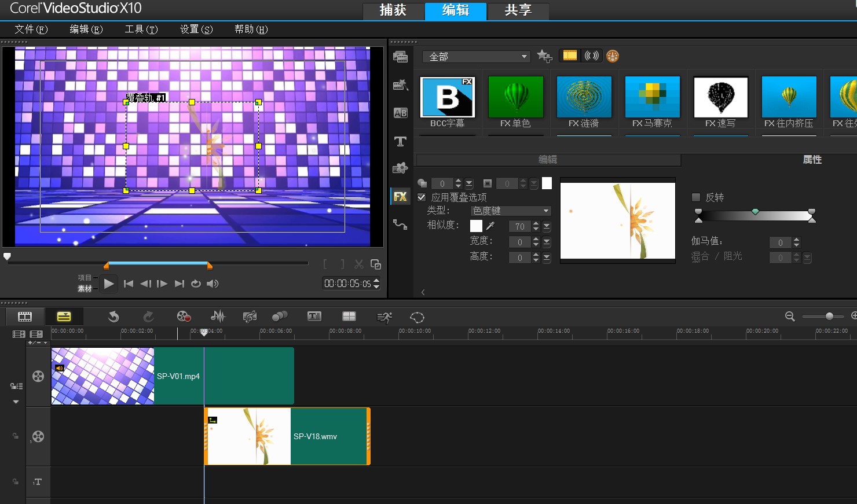Click the enlarge preview window icon

pyautogui.click(x=376, y=264)
